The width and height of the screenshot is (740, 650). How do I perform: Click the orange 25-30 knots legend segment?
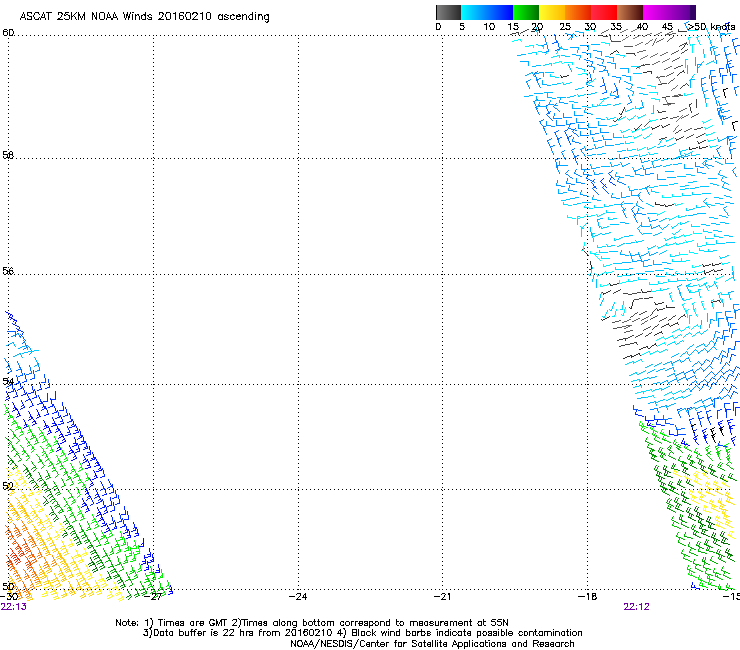coord(578,12)
